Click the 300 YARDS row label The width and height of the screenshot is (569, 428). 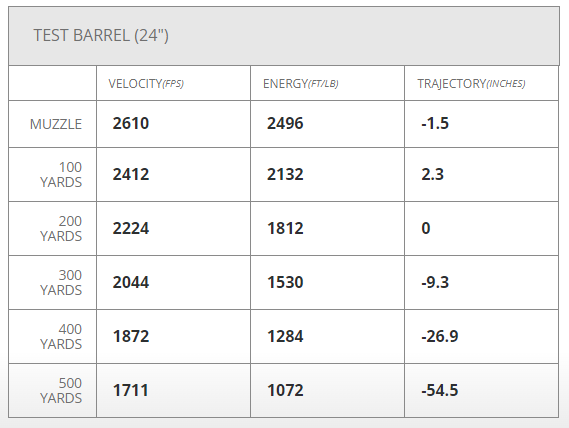click(61, 283)
